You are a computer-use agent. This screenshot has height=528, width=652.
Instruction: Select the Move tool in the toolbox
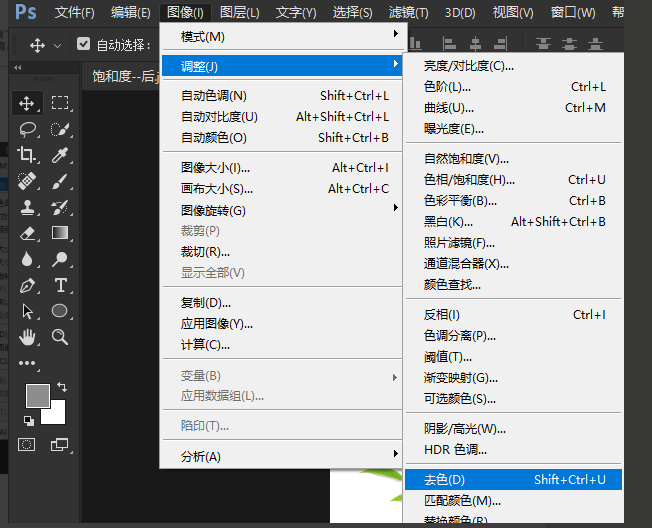27,103
